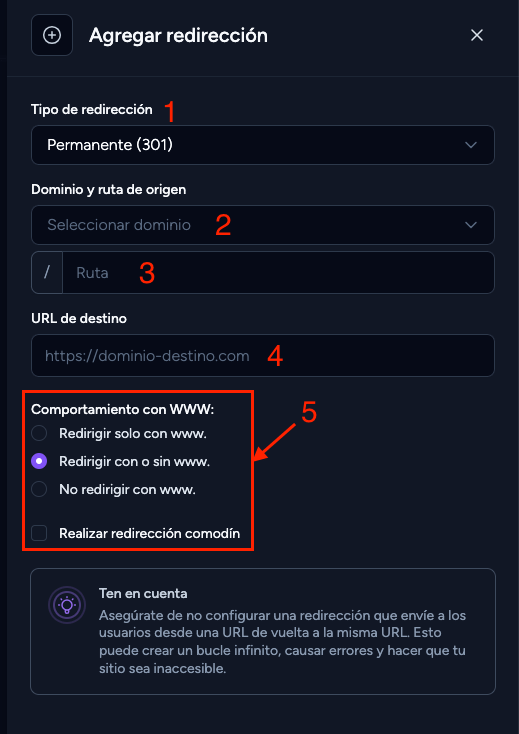This screenshot has width=519, height=734.
Task: Click the slash prefix before Ruta field
Action: pos(47,272)
